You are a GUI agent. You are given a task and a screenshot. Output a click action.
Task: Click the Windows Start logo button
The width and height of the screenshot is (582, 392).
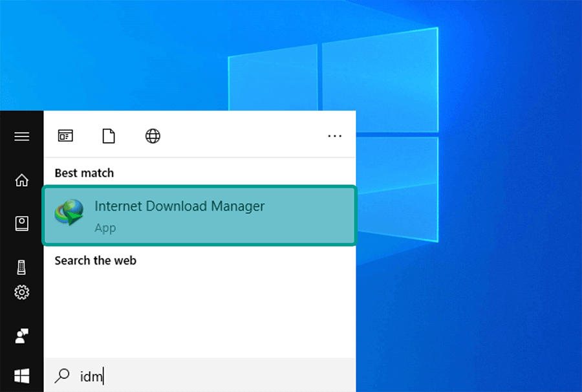(21, 376)
